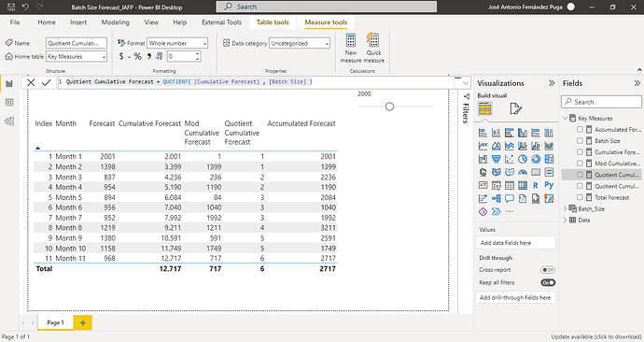The width and height of the screenshot is (644, 342).
Task: Select the pie chart visual
Action: click(x=523, y=159)
